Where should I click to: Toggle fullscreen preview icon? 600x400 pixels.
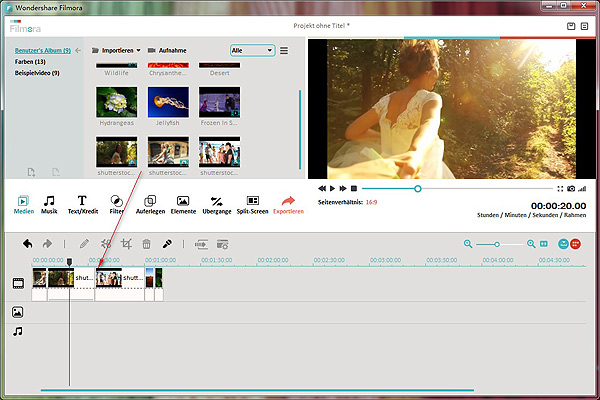pyautogui.click(x=560, y=189)
